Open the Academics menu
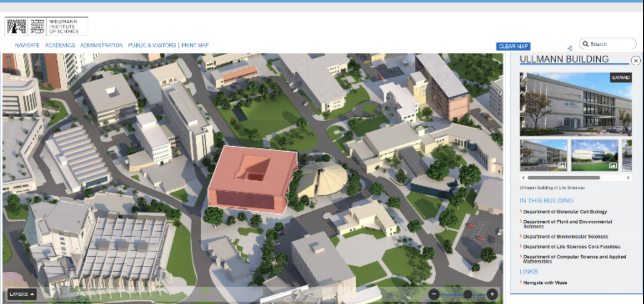Image resolution: width=644 pixels, height=304 pixels. (x=60, y=46)
